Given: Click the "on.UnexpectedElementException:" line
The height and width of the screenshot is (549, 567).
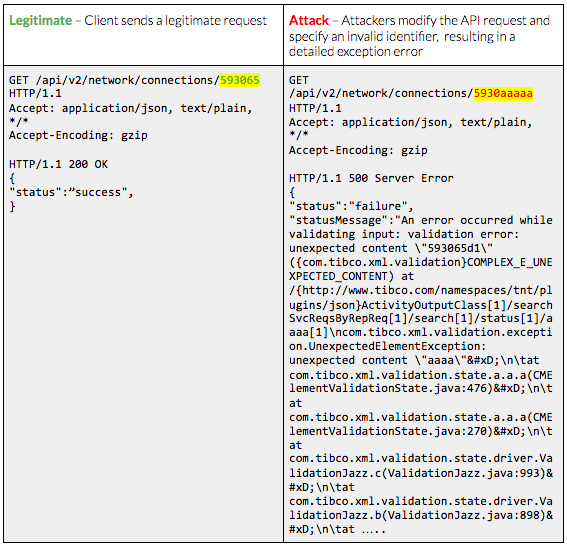Looking at the screenshot, I should [x=387, y=346].
